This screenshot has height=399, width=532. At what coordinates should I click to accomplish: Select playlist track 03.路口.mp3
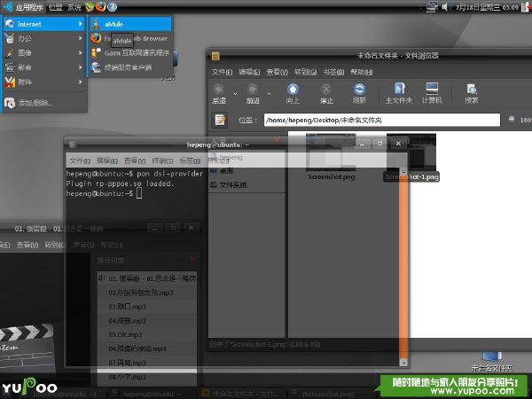click(147, 307)
